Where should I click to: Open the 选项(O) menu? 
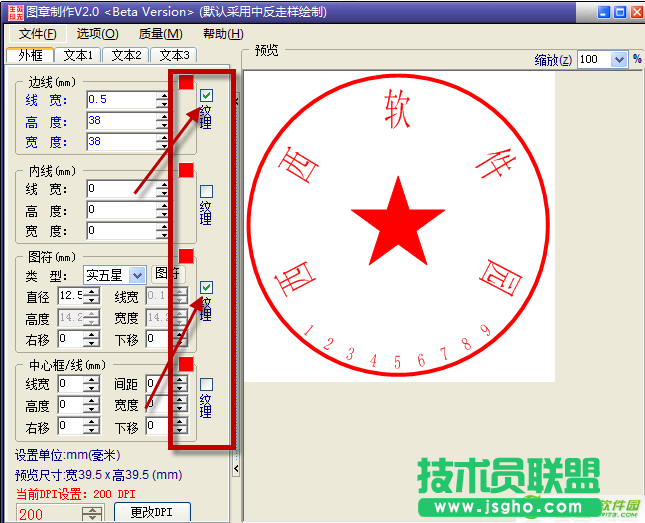coord(97,34)
